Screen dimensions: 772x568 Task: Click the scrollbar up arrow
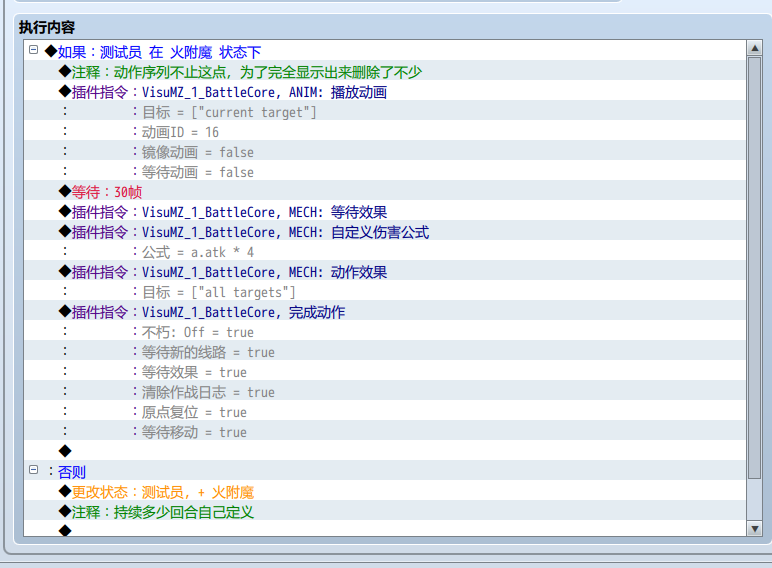[754, 48]
